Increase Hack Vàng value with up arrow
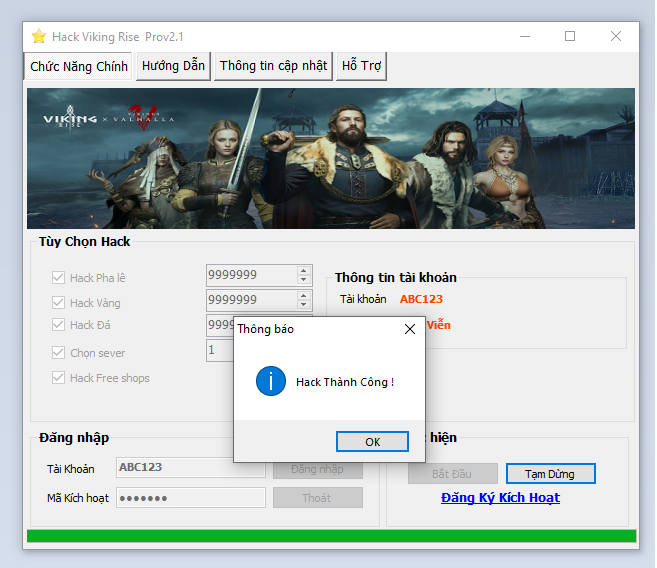Screen dimensions: 657x568 click(303, 296)
